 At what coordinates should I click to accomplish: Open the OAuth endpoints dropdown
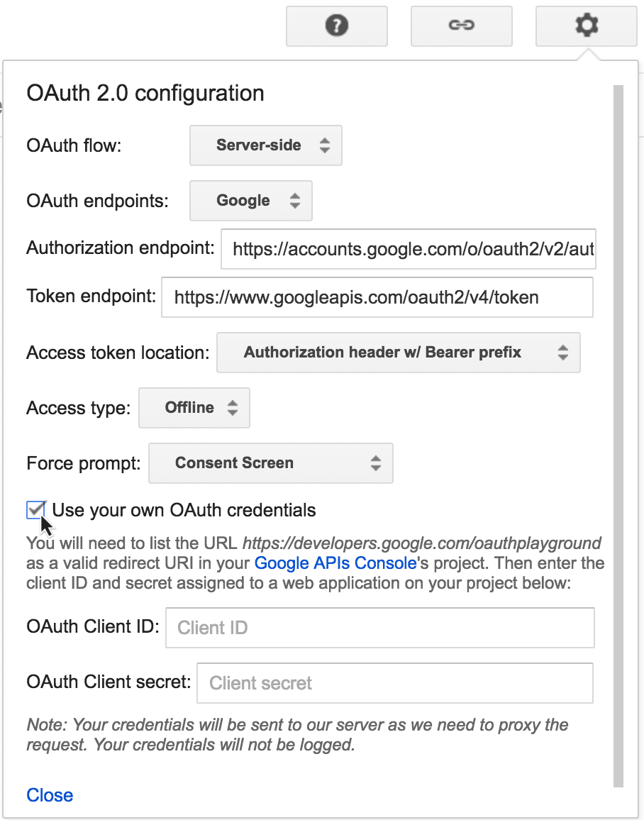click(250, 201)
